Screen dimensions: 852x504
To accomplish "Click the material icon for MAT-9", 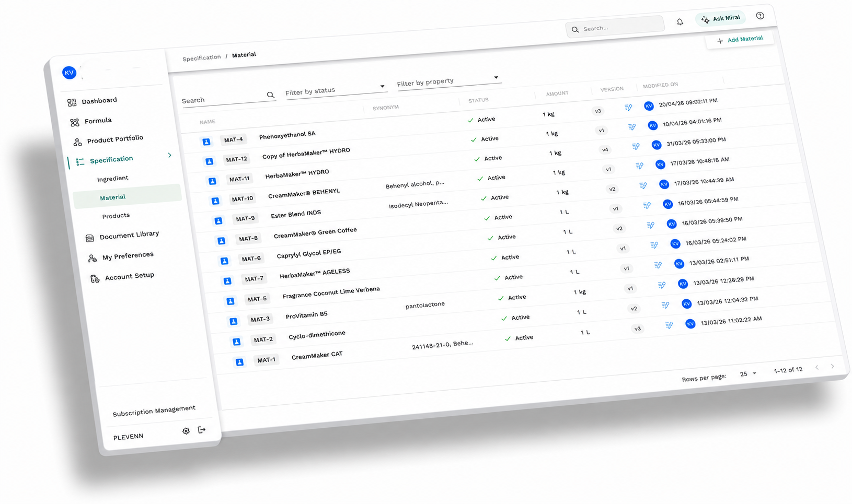I will [x=218, y=221].
